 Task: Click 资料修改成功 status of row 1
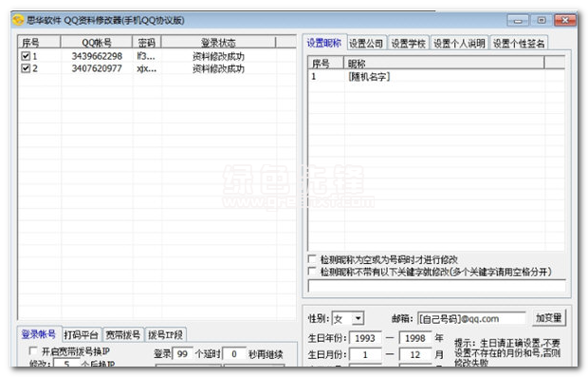218,56
